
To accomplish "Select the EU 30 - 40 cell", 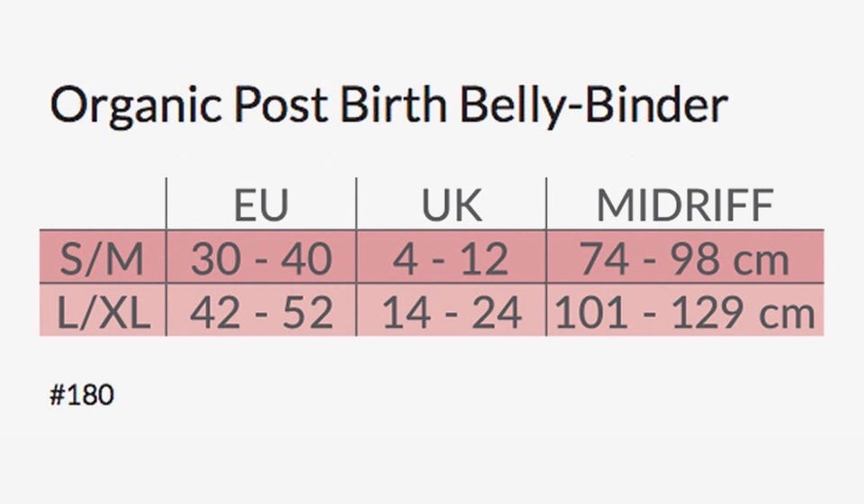I will 261,258.
